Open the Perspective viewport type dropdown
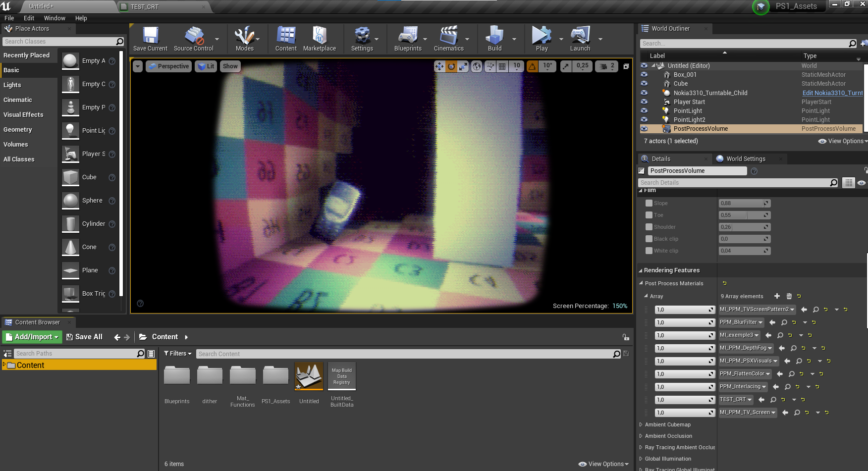The width and height of the screenshot is (868, 471). [169, 66]
